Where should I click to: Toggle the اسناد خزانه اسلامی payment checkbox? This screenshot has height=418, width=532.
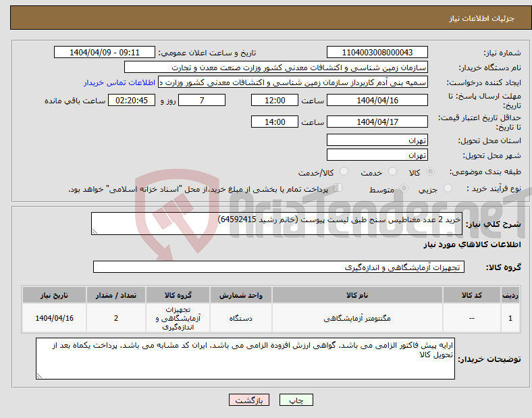point(338,188)
